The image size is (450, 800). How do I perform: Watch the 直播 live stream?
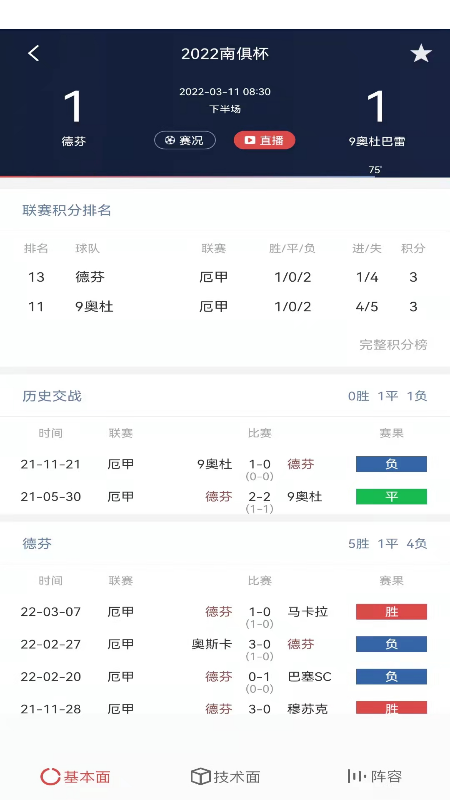coord(264,140)
